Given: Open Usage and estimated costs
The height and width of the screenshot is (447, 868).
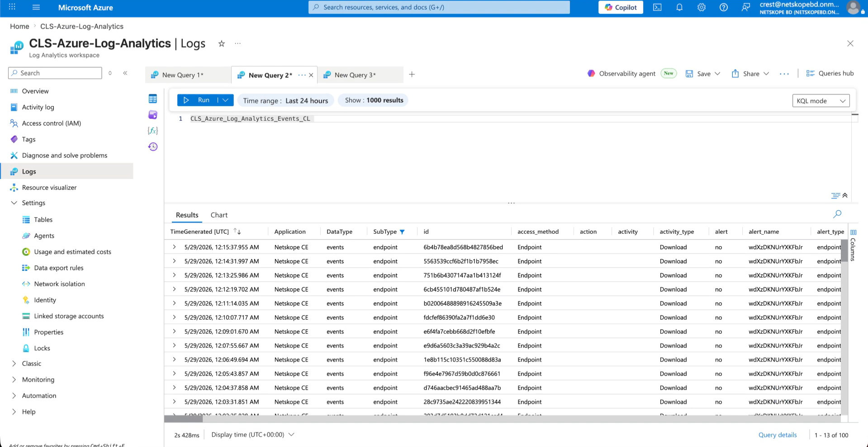Looking at the screenshot, I should tap(72, 252).
